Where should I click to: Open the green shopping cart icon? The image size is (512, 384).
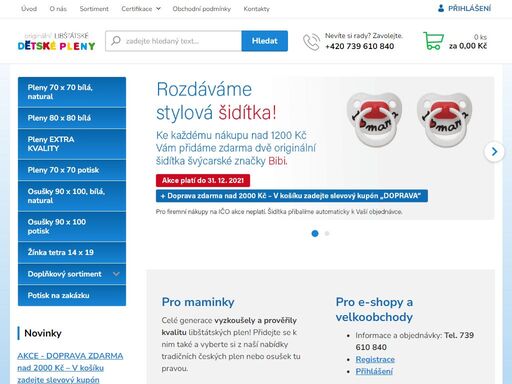click(x=433, y=41)
